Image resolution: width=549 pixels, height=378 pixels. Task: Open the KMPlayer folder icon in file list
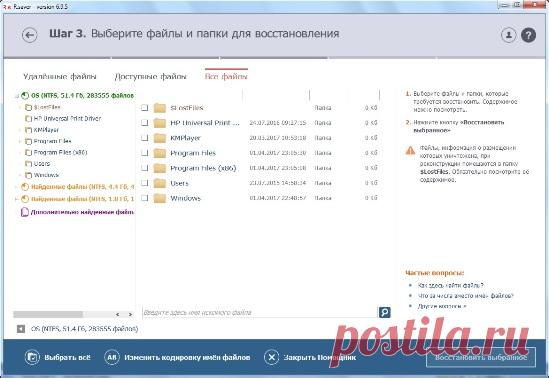coord(160,138)
